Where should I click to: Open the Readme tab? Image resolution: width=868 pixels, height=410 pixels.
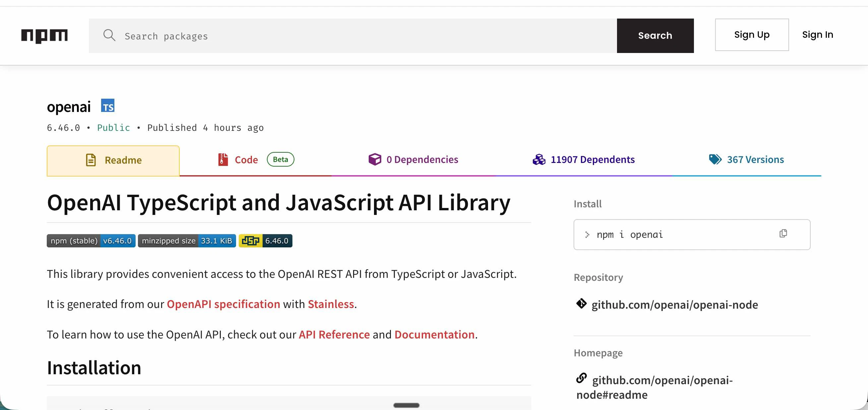coord(113,161)
